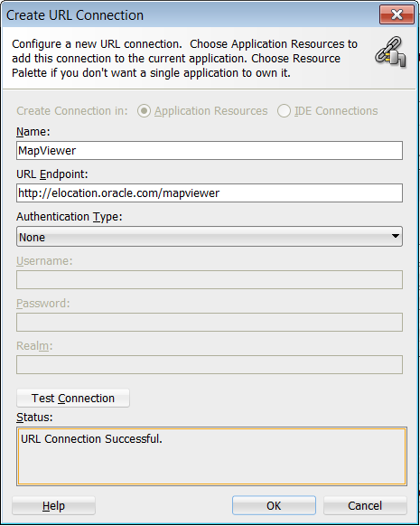
Task: Expand the Authentication Type dropdown arrow
Action: click(396, 236)
